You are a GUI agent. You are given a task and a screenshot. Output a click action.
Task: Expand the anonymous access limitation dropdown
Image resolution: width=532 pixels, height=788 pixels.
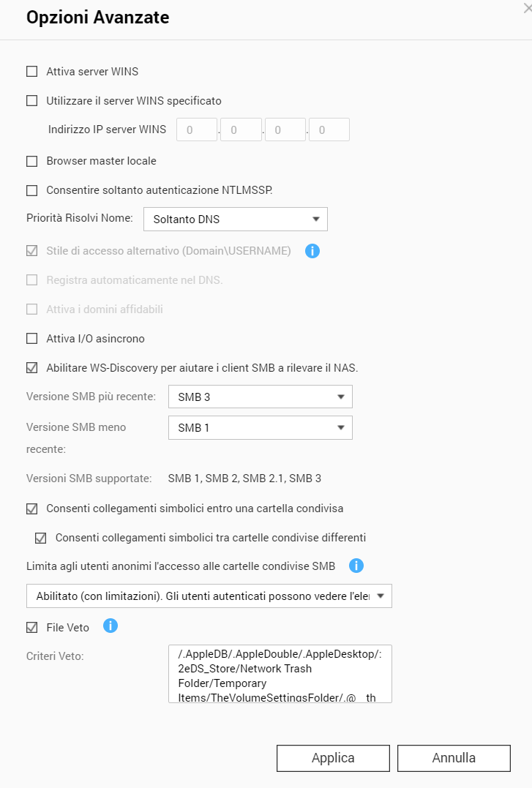pyautogui.click(x=209, y=596)
